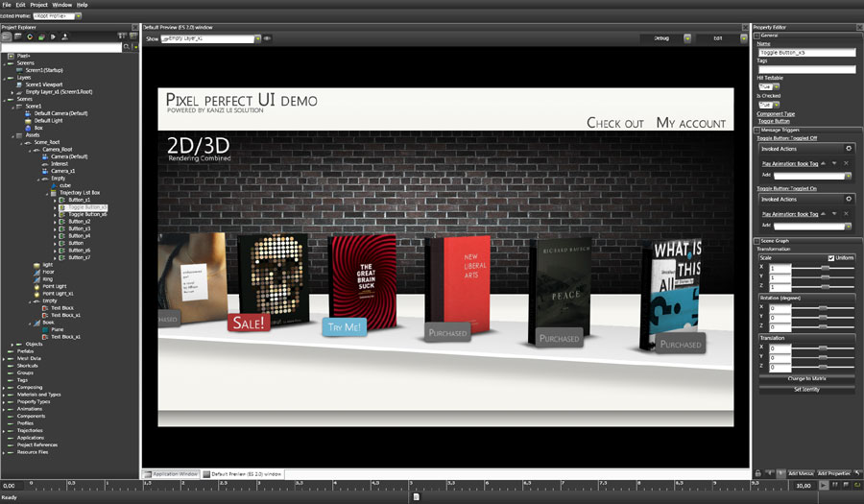Click My Account in the demo preview
Image resolution: width=864 pixels, height=504 pixels.
point(690,123)
